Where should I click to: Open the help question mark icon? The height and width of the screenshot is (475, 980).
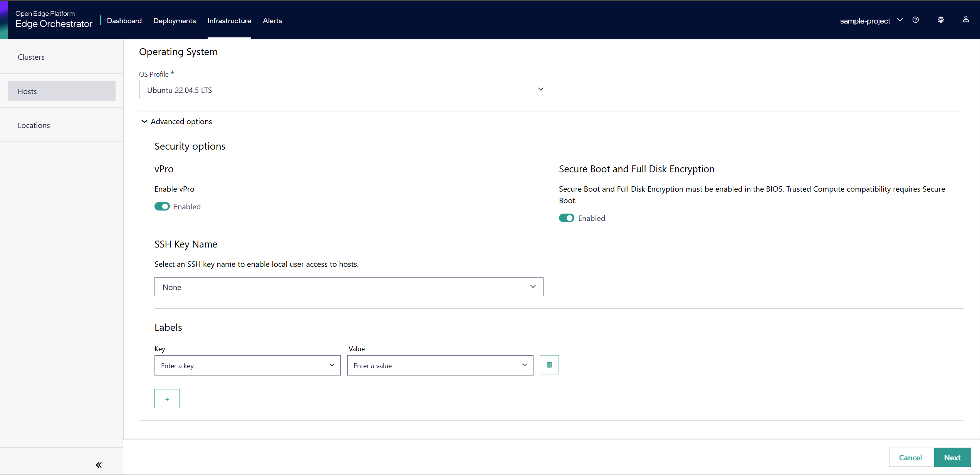pos(916,20)
